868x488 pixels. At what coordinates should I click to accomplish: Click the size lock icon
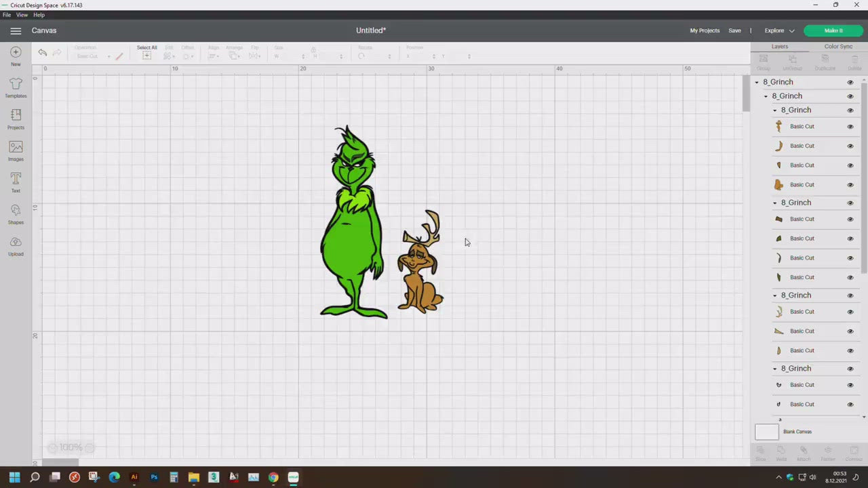(x=313, y=50)
